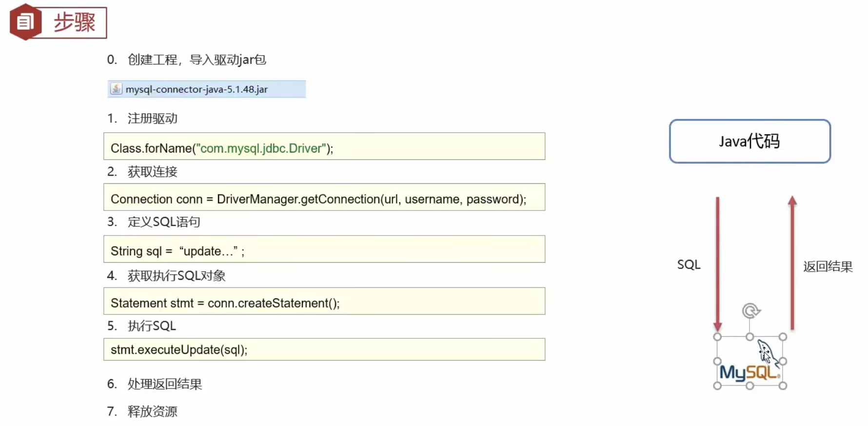Screen dimensions: 868x426
Task: Click the conn.createStatement code box
Action: [324, 301]
